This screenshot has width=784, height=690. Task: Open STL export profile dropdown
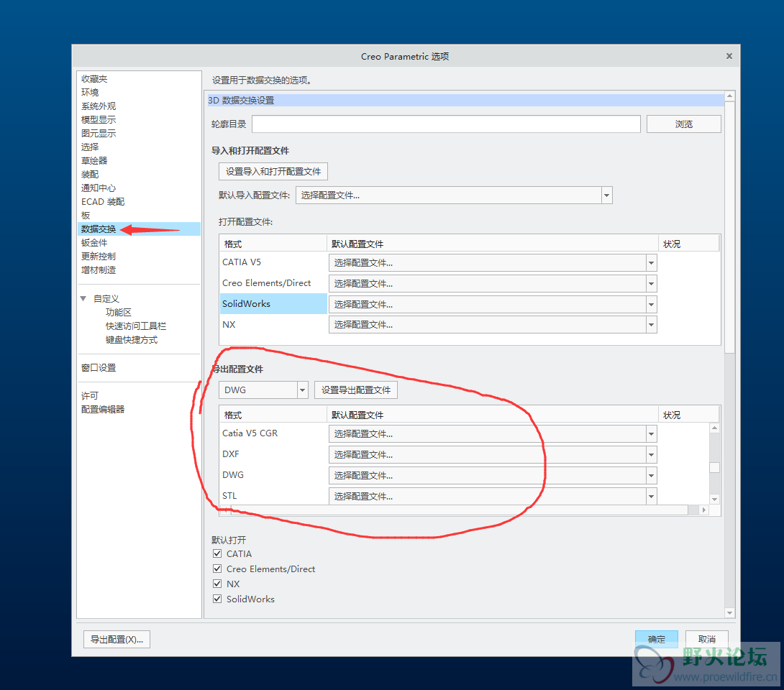(651, 496)
